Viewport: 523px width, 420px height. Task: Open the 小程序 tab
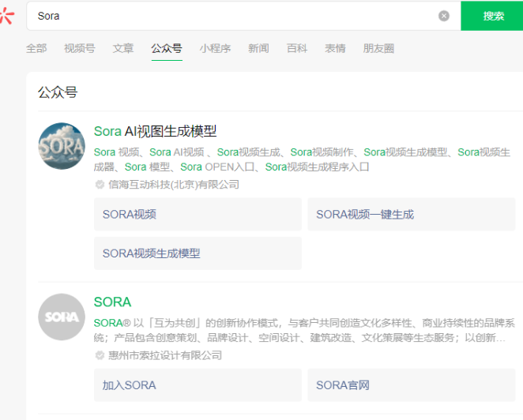[x=215, y=49]
